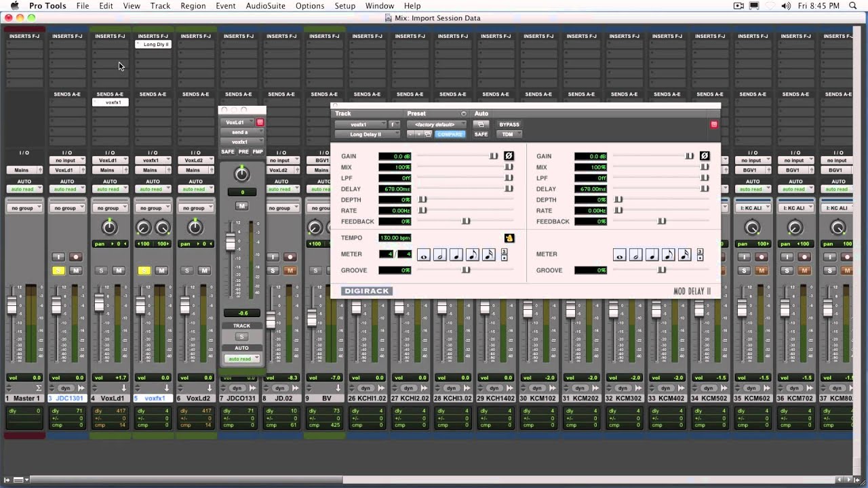Image resolution: width=868 pixels, height=488 pixels.
Task: Open plug-in automation enable icon under Auto
Action: click(481, 125)
